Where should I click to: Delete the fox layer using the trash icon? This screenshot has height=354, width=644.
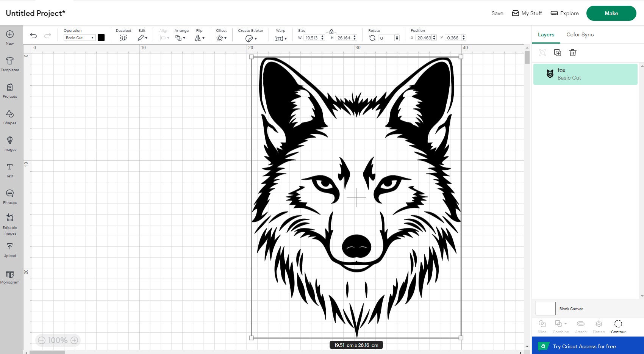[x=573, y=53]
